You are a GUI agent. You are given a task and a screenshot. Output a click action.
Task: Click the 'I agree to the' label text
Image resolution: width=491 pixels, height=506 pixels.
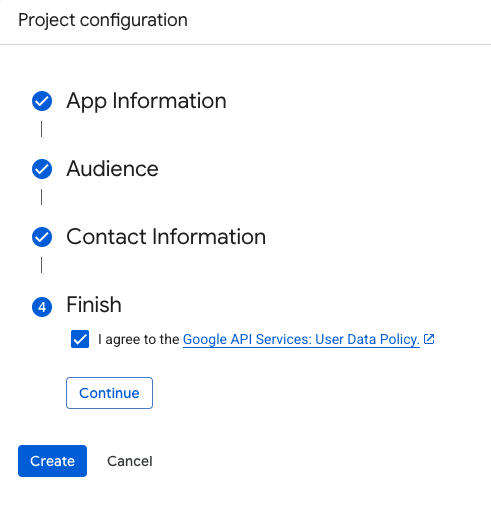click(139, 339)
